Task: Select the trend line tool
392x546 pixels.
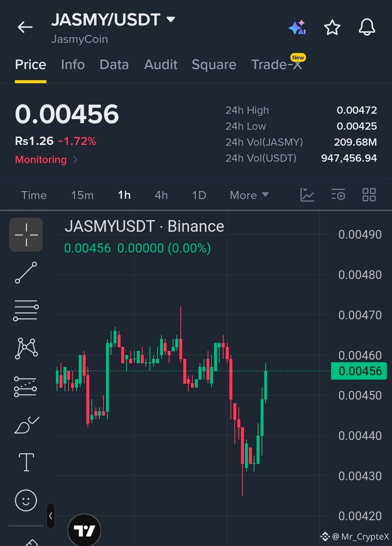Action: click(x=26, y=272)
